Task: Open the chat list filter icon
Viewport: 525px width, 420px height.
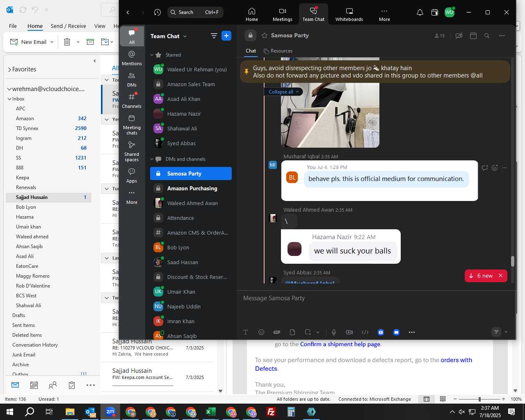Action: pos(214,36)
